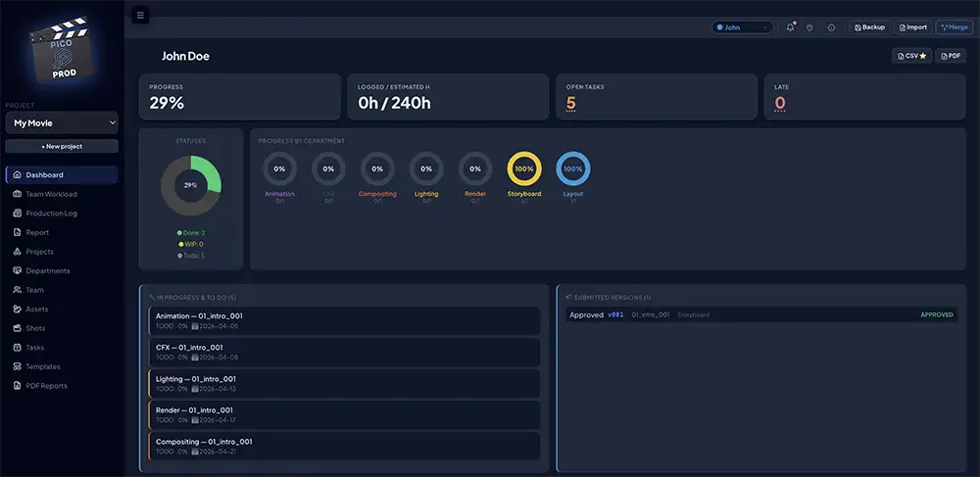980x477 pixels.
Task: Open the CFX — 01_intro_001 task
Action: 344,353
